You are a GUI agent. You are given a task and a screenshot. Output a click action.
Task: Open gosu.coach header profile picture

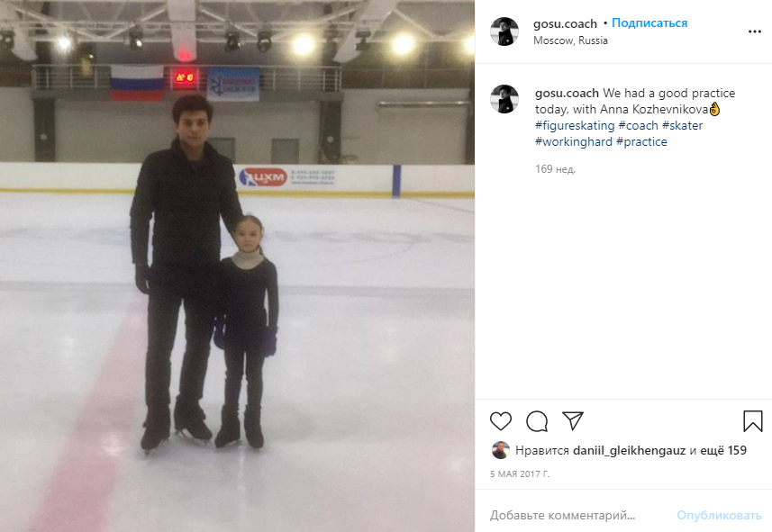[504, 32]
